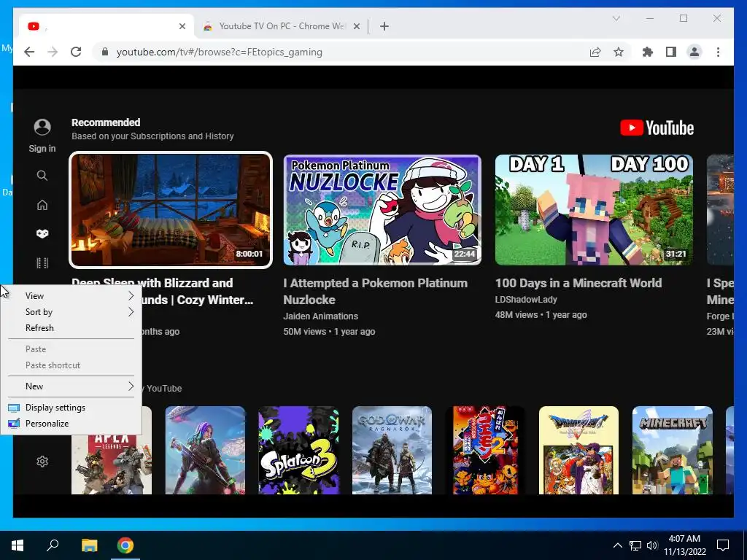The height and width of the screenshot is (560, 747).
Task: Go to YouTube TV Home icon
Action: tap(42, 205)
